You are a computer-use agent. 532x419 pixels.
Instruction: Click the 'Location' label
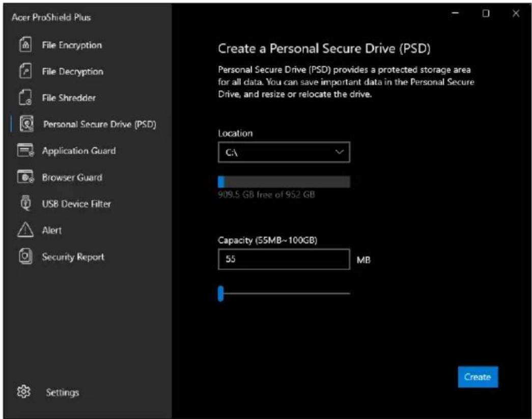point(235,133)
